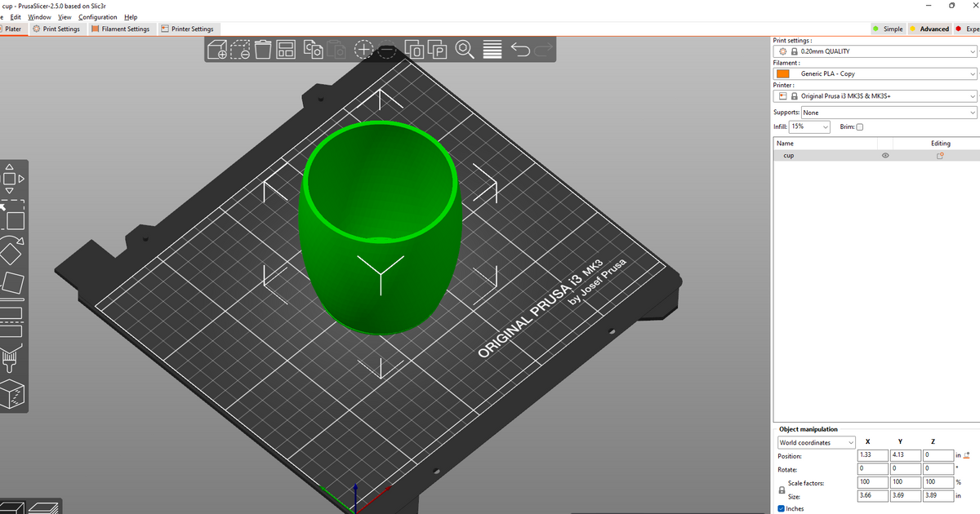Image resolution: width=980 pixels, height=514 pixels.
Task: Uncheck the Inches checkbox
Action: tap(782, 508)
